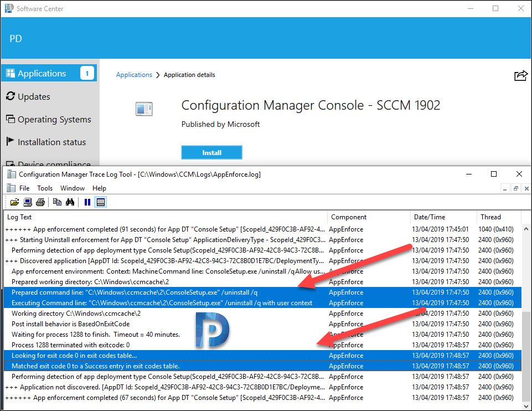Image resolution: width=532 pixels, height=411 pixels.
Task: Click the Applications breadcrumb link
Action: coord(134,75)
